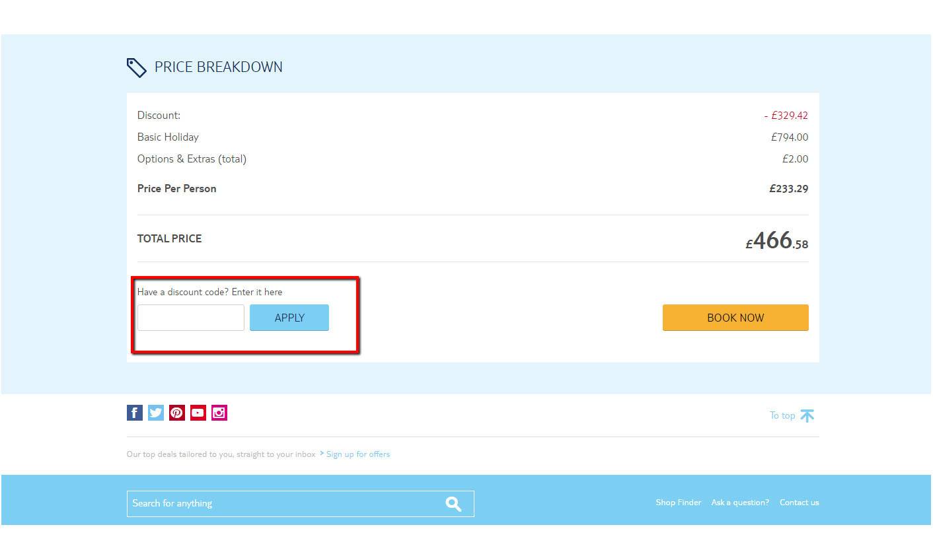
Task: Open the YouTube social icon
Action: point(198,412)
